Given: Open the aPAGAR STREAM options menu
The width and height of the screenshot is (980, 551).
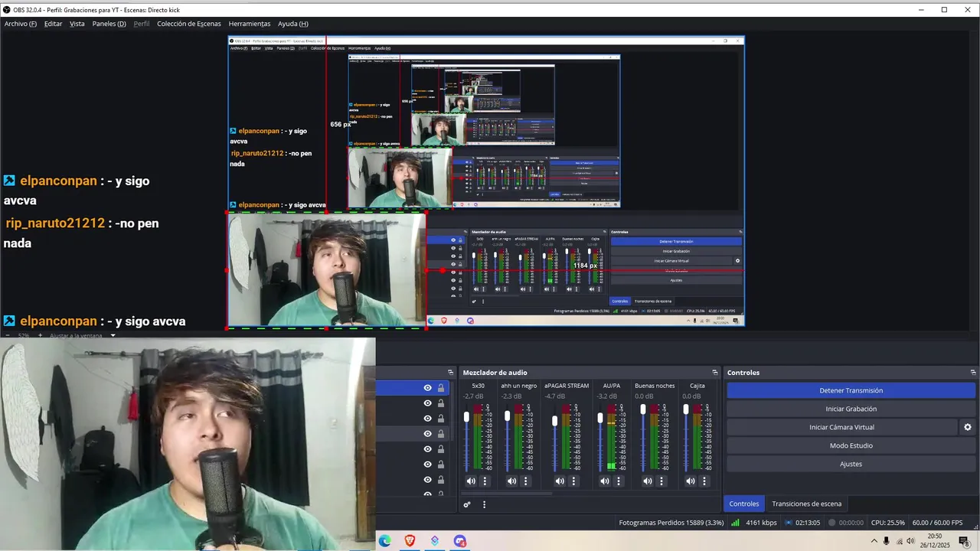Looking at the screenshot, I should click(x=573, y=481).
